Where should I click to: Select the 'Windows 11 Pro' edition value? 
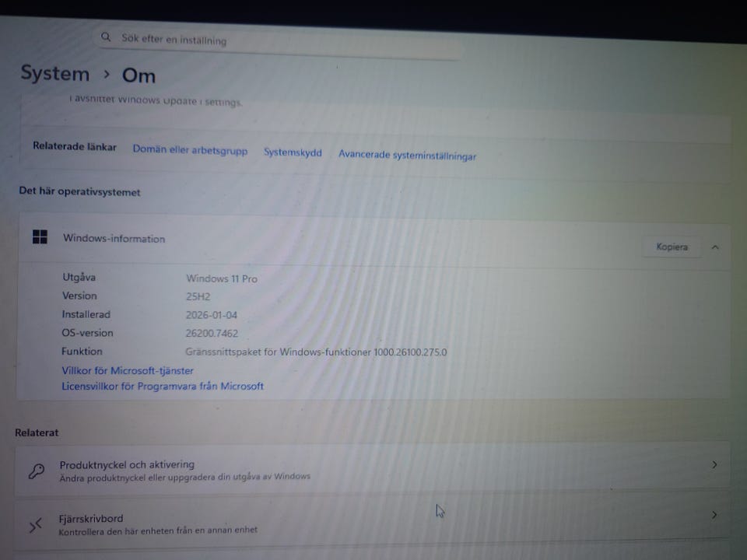(x=222, y=278)
